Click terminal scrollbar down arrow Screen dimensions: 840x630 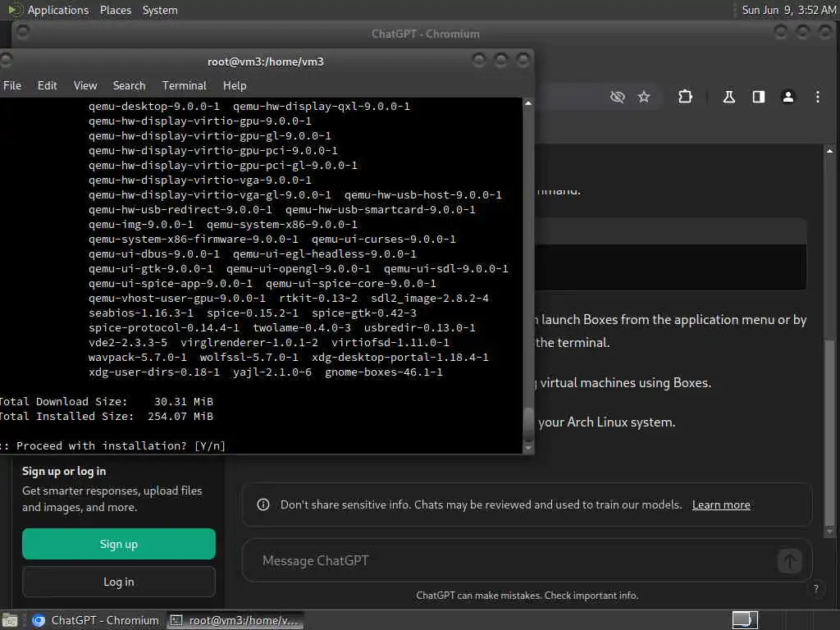[x=528, y=449]
